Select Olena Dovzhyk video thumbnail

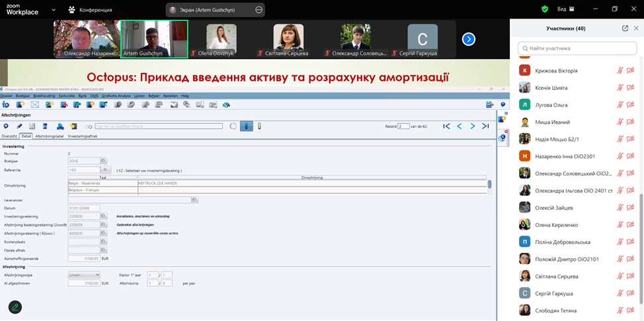pyautogui.click(x=221, y=39)
